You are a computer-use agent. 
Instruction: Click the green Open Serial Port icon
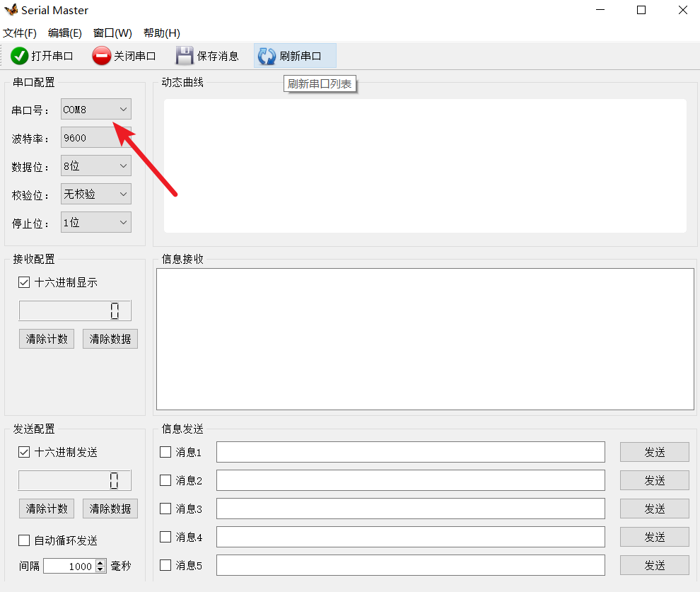coord(19,56)
